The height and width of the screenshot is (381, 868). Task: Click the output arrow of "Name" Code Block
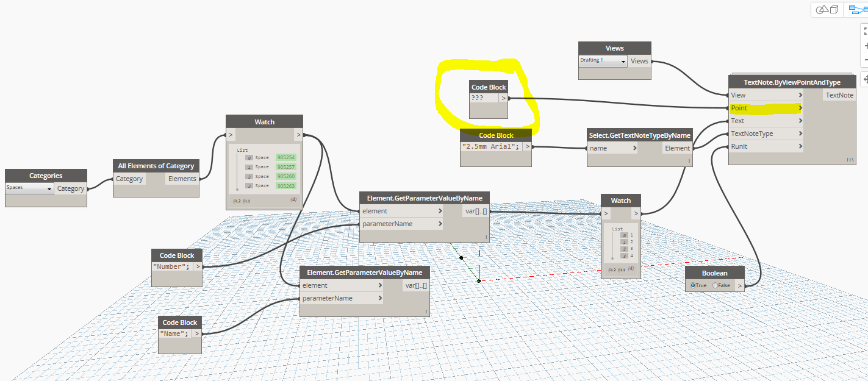click(196, 333)
